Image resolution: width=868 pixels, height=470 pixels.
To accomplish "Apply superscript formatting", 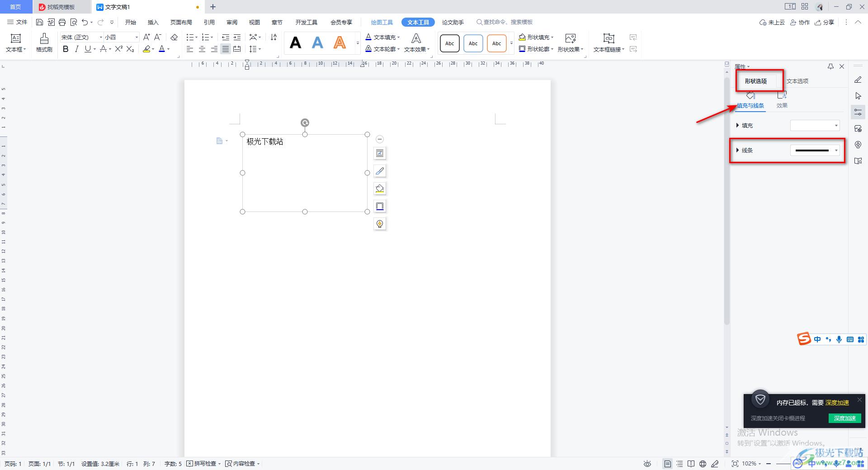I will [x=118, y=49].
